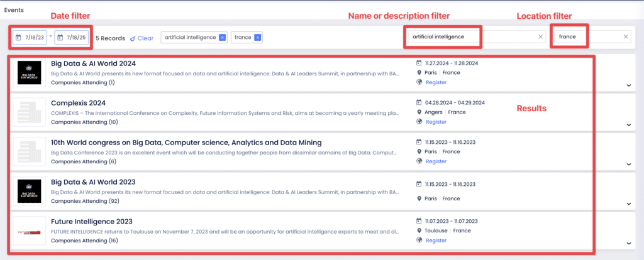This screenshot has height=260, width=644.
Task: Click the Angers location text
Action: [x=434, y=112]
